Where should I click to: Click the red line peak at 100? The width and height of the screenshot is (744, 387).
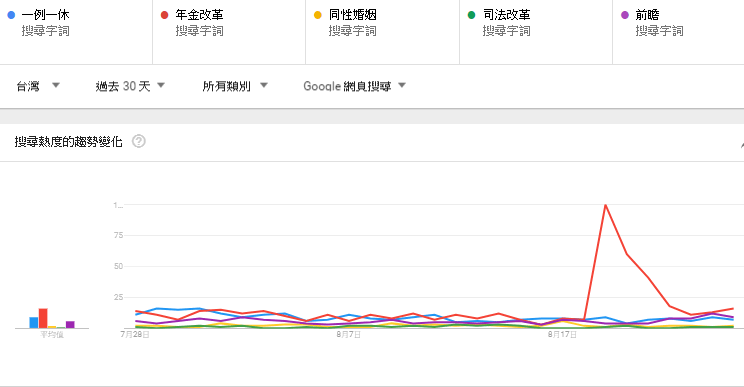click(605, 205)
